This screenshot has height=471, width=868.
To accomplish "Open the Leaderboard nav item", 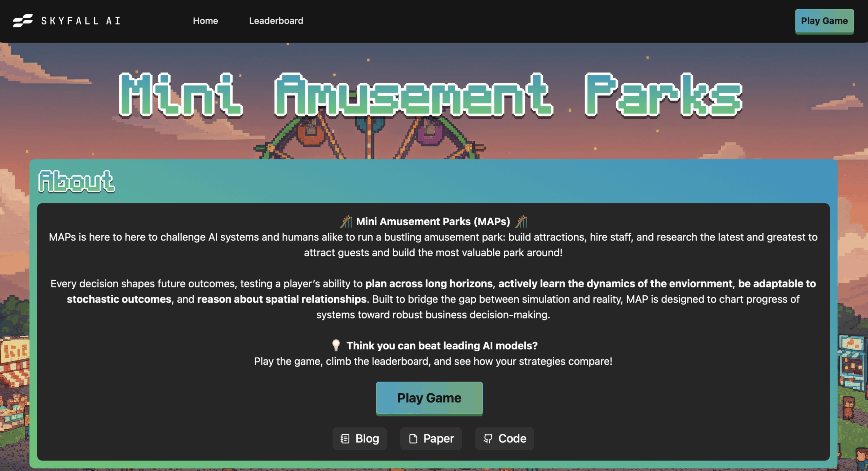I will (x=276, y=21).
